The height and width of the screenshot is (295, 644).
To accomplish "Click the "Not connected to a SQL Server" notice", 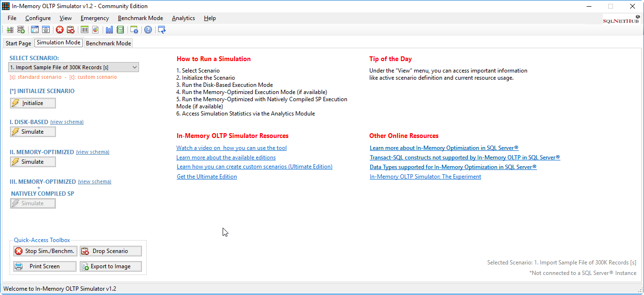I will [x=583, y=273].
